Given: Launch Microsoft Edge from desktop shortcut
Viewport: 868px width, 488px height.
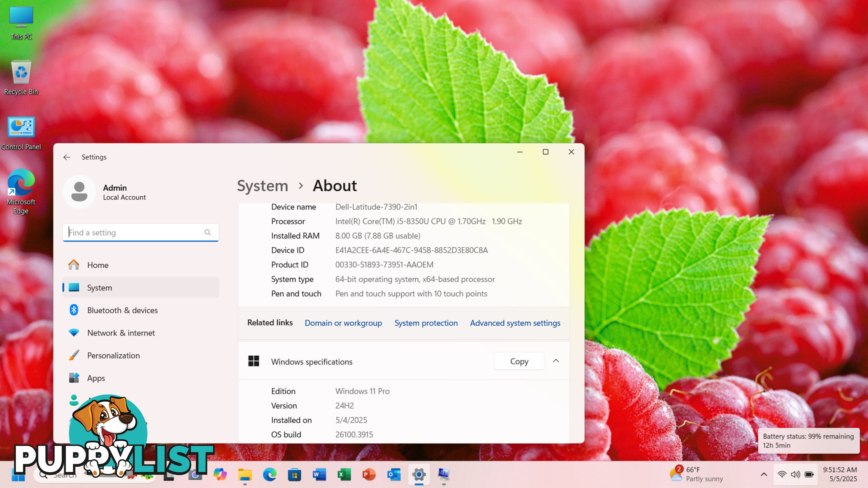Looking at the screenshot, I should tap(21, 191).
